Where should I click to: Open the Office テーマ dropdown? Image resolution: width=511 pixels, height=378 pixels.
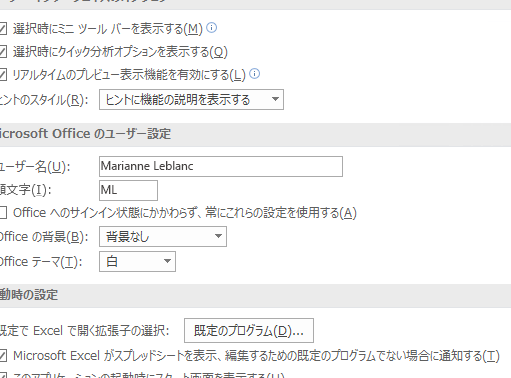coord(137,261)
